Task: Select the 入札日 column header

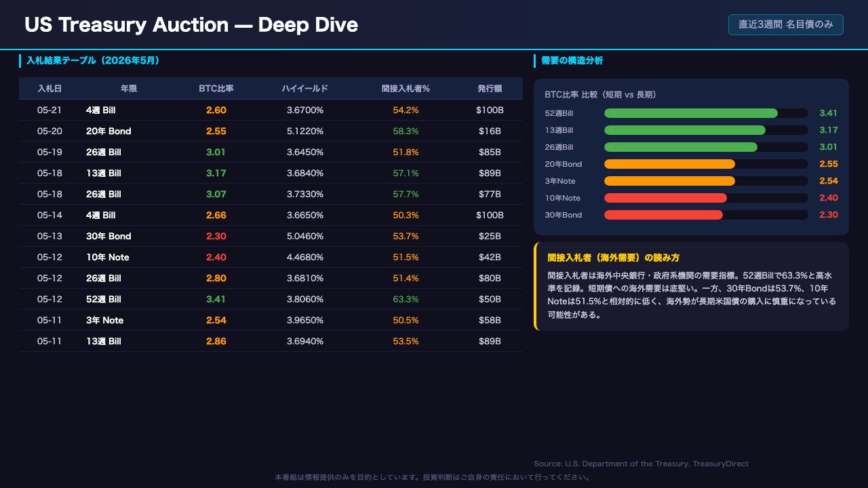Action: pyautogui.click(x=50, y=89)
